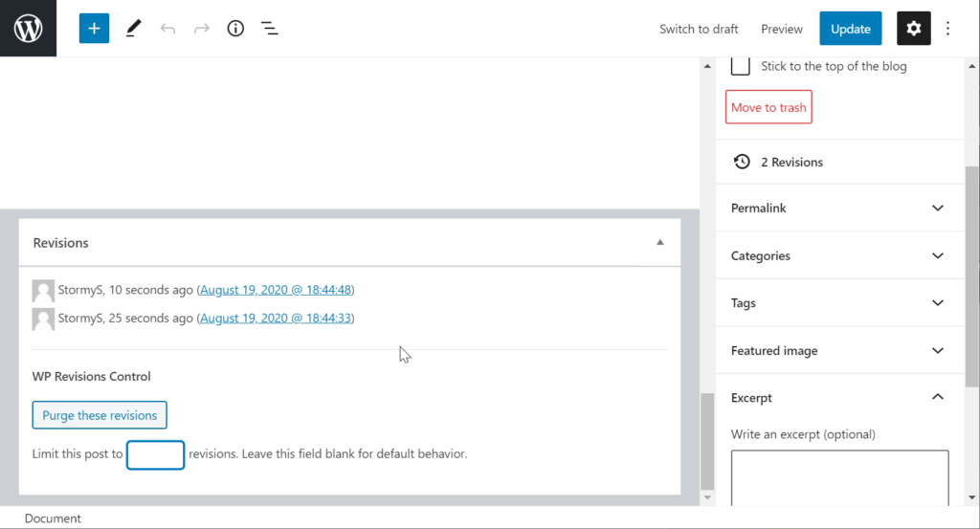Open revision August 19, 2020 @ 18:44:48
Screen dimensions: 980x529
tap(276, 290)
